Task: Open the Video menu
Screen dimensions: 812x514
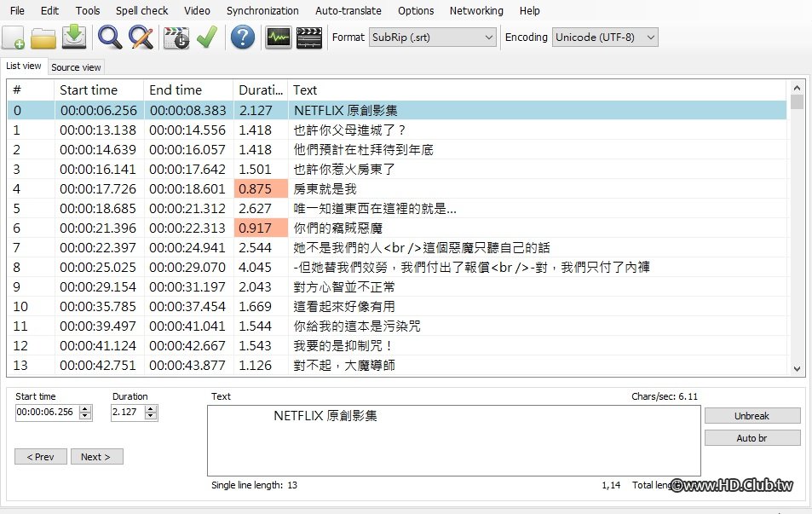Action: [x=198, y=10]
